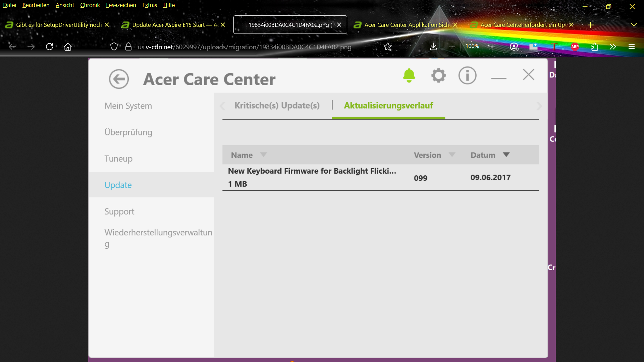This screenshot has width=644, height=362.
Task: Open Überprüfung section
Action: tap(128, 132)
